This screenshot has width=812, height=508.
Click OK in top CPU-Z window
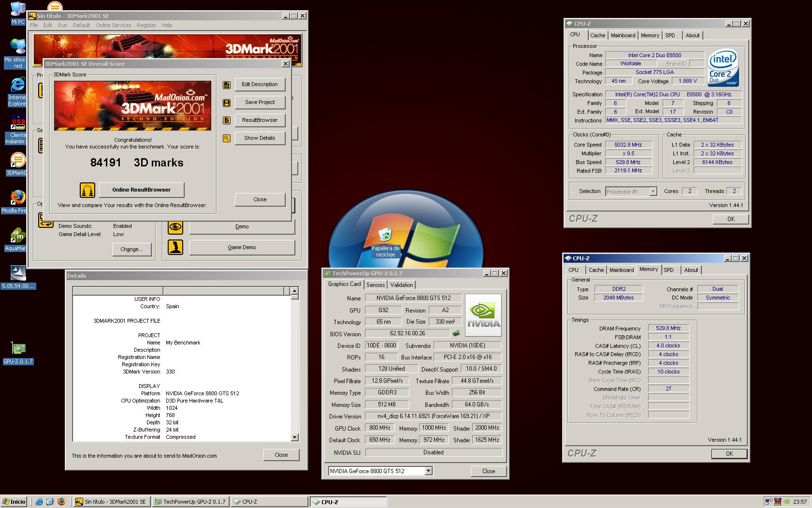click(731, 219)
